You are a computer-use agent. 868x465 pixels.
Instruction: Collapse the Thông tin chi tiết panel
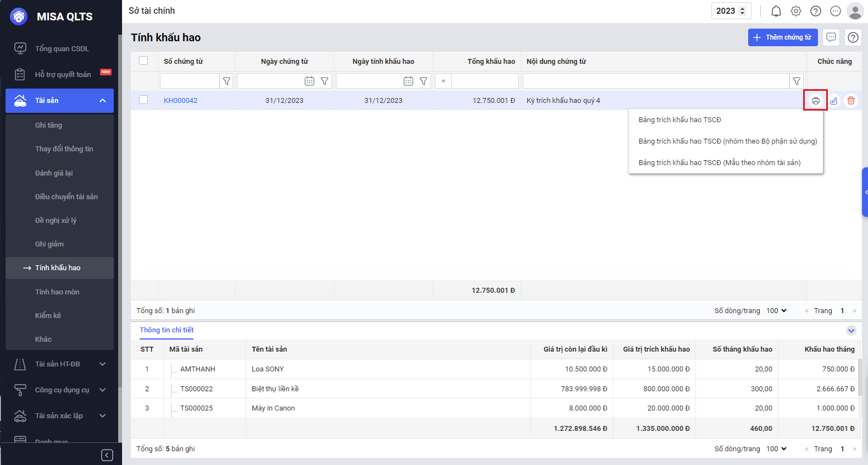(851, 331)
